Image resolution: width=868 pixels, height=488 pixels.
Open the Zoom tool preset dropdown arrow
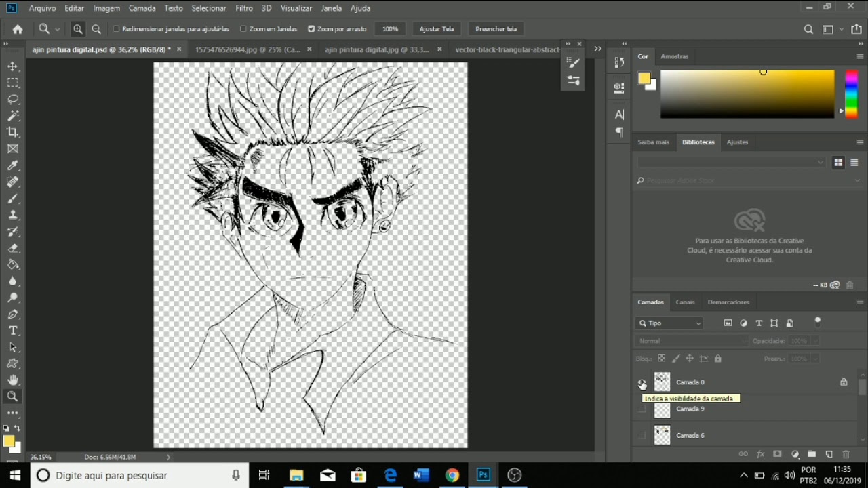point(57,29)
